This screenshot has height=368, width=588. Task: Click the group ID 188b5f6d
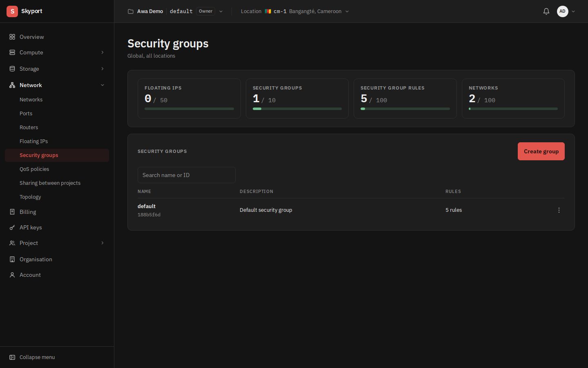pyautogui.click(x=149, y=215)
